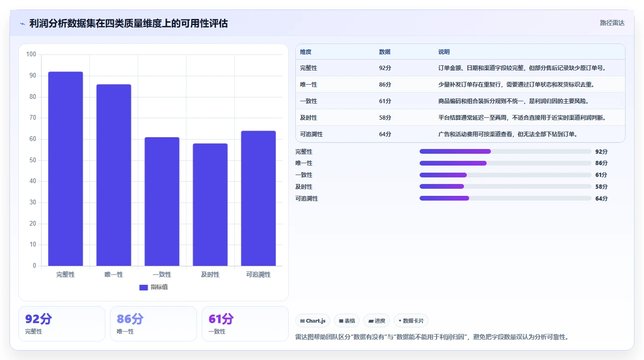Screen dimensions: 644x360
Task: Click the 一致性 progress bar showing 61分
Action: (x=506, y=175)
